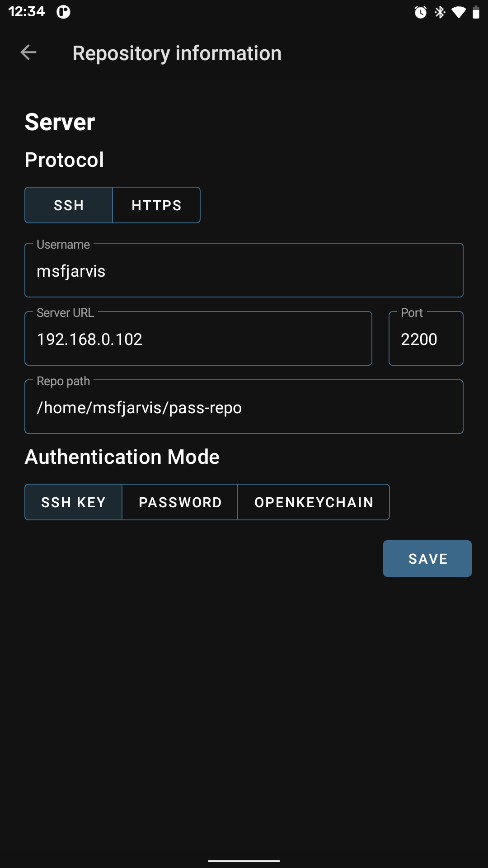Tap the Authentication Mode heading
This screenshot has width=488, height=868.
[122, 457]
